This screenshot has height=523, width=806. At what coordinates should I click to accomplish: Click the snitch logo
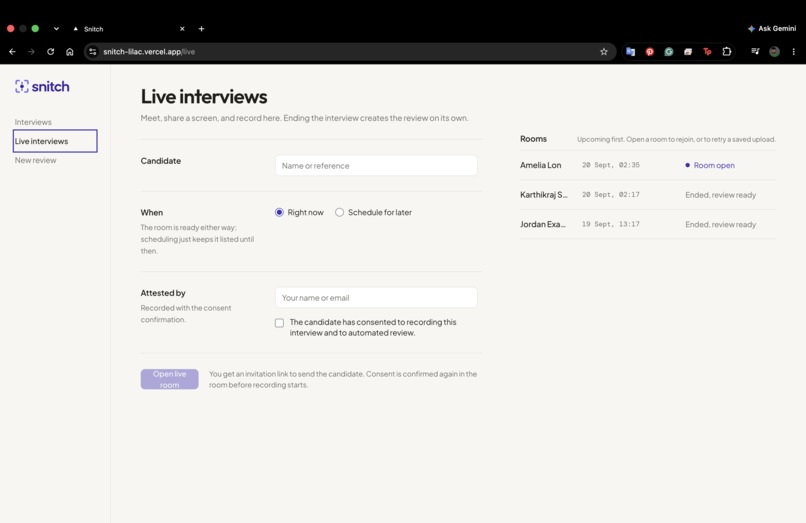pos(42,86)
